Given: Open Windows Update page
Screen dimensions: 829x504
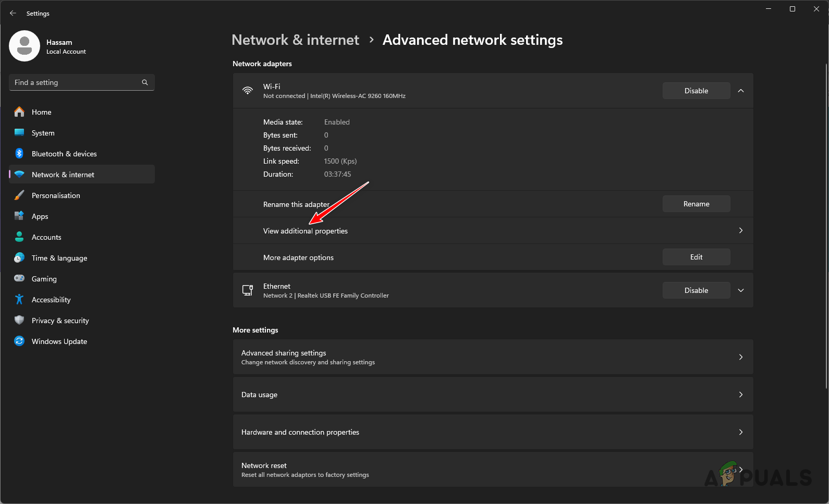Looking at the screenshot, I should (x=82, y=341).
